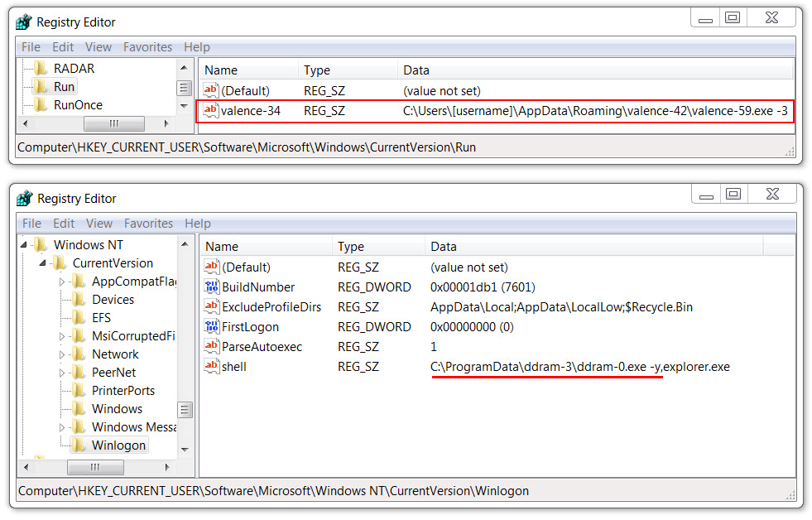This screenshot has height=520, width=812.
Task: Select the ExcludeProfileDirs value
Action: pos(271,307)
